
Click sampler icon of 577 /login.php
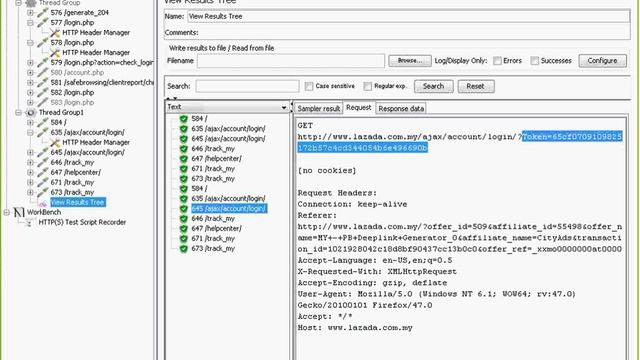pyautogui.click(x=42, y=22)
